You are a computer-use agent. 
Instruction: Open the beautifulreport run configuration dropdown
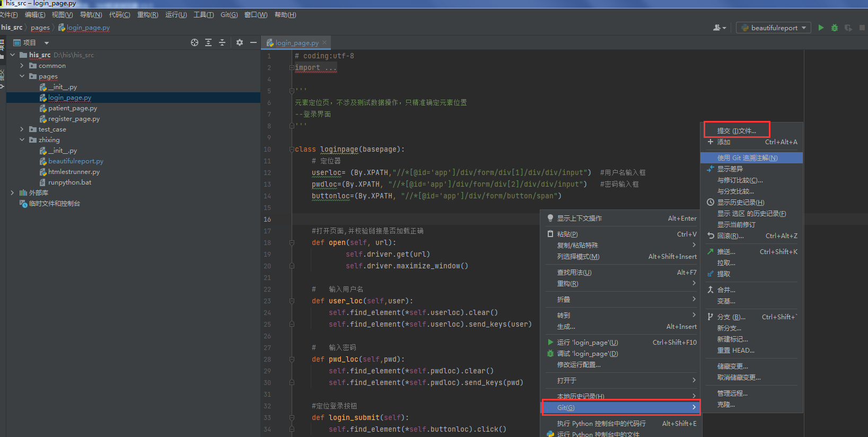[x=774, y=28]
